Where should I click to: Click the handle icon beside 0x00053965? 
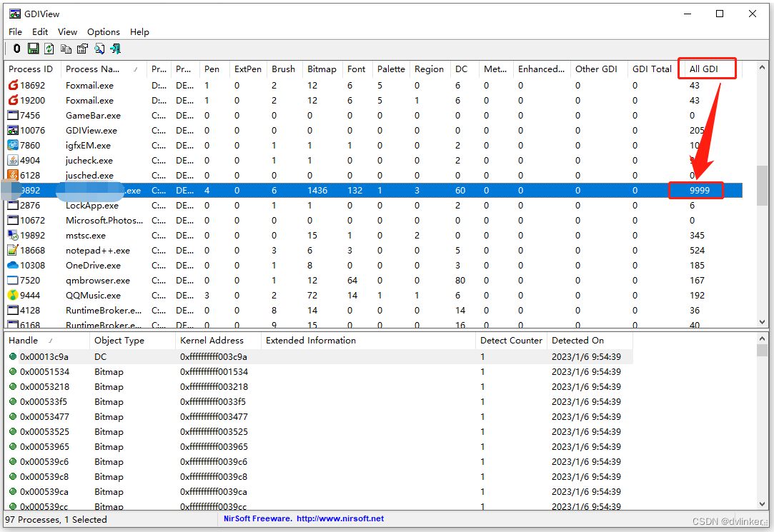[13, 446]
